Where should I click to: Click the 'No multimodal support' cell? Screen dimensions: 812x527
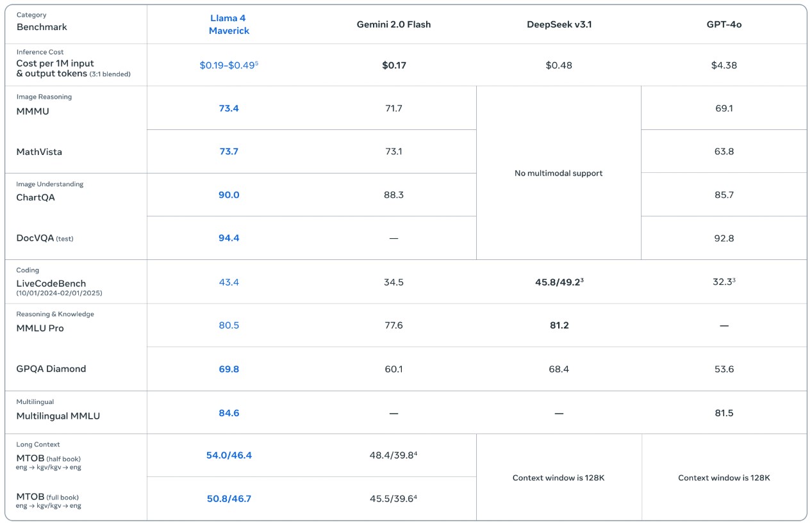click(558, 173)
